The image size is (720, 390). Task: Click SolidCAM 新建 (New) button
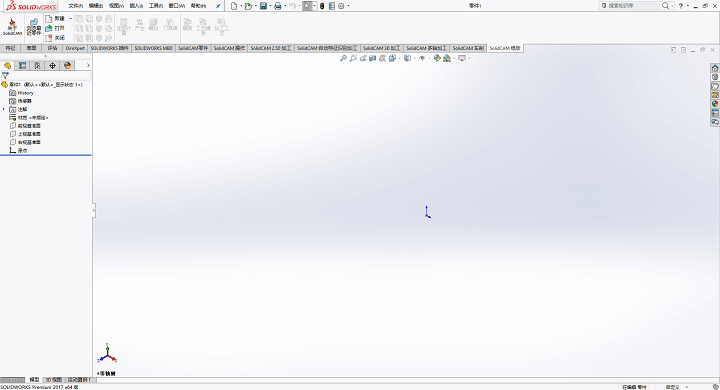point(55,19)
